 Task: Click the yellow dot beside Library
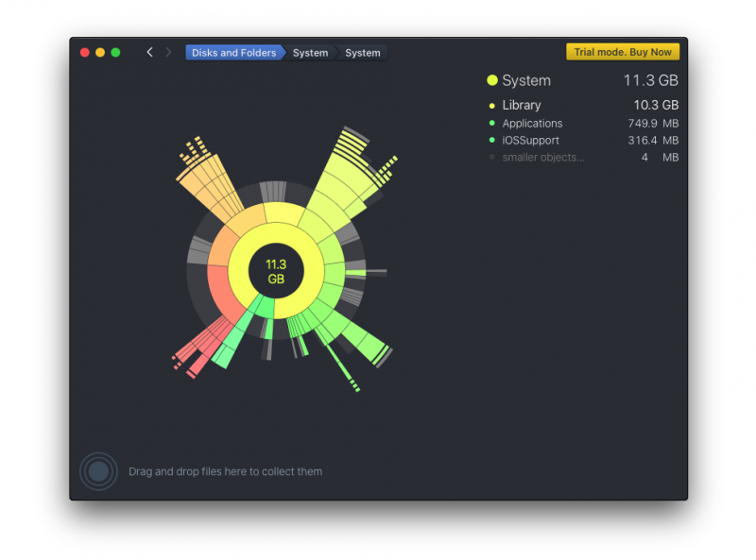[491, 106]
